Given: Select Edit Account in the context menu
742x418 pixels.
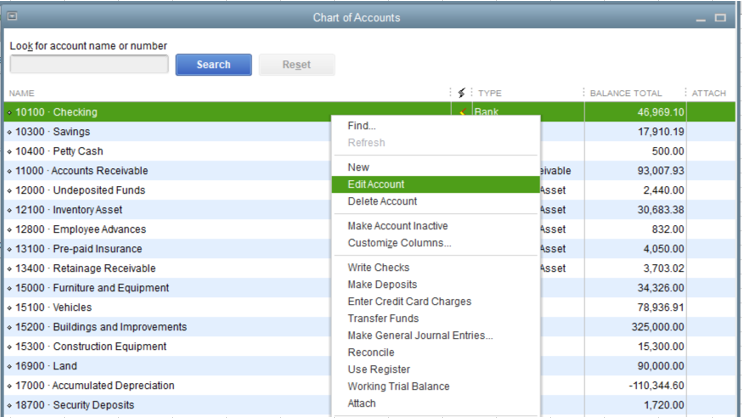Looking at the screenshot, I should pos(435,184).
